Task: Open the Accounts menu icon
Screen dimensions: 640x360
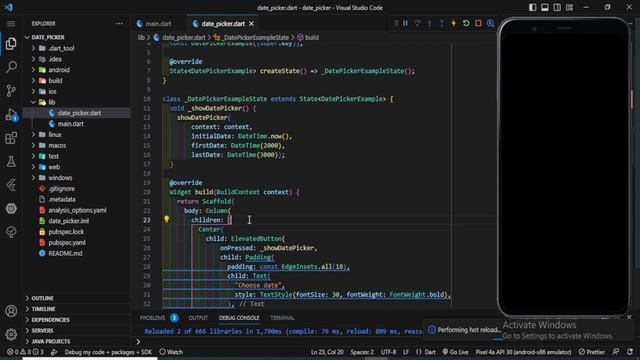Action: [11, 311]
